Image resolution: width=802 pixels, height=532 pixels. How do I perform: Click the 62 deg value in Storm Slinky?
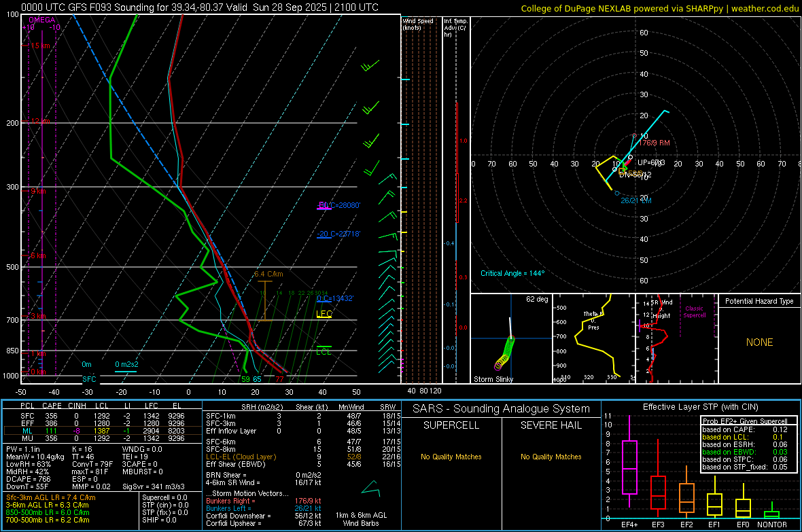(x=537, y=299)
